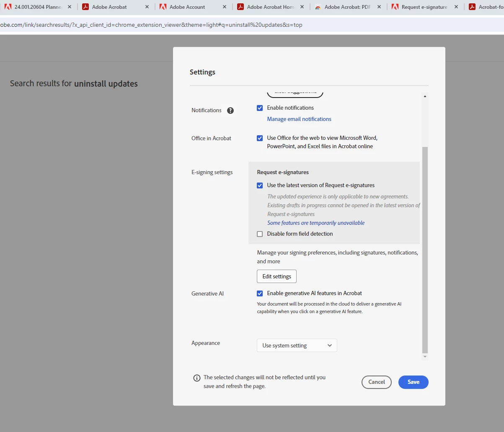This screenshot has width=504, height=432.
Task: Click the info icon beside save notice
Action: [x=197, y=378]
